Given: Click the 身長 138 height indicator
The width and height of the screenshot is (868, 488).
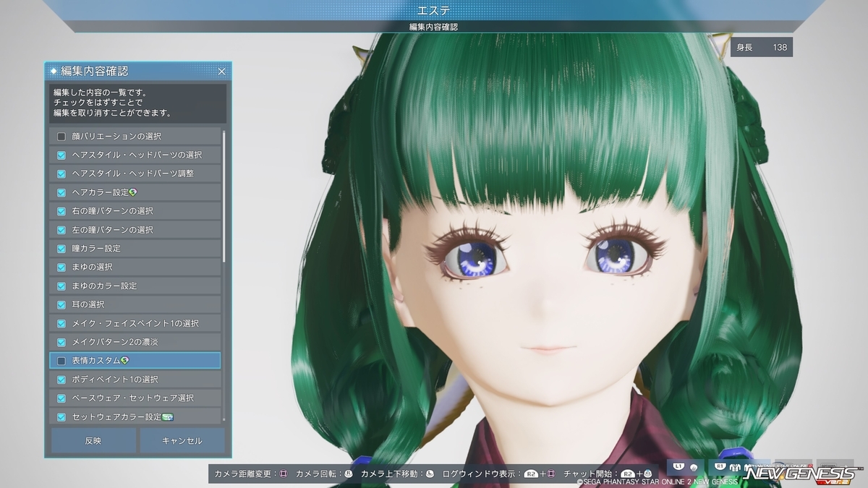Looking at the screenshot, I should (x=762, y=47).
